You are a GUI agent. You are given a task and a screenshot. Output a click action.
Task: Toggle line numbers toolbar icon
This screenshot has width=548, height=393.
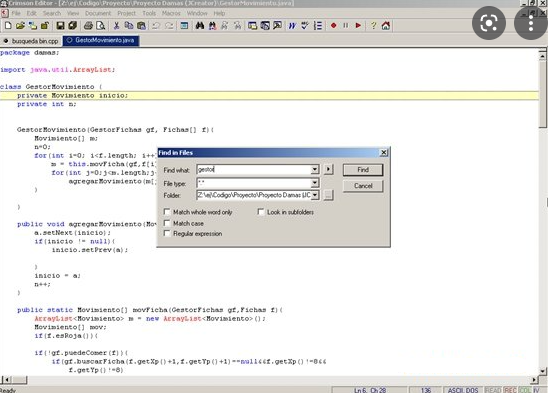[x=318, y=26]
